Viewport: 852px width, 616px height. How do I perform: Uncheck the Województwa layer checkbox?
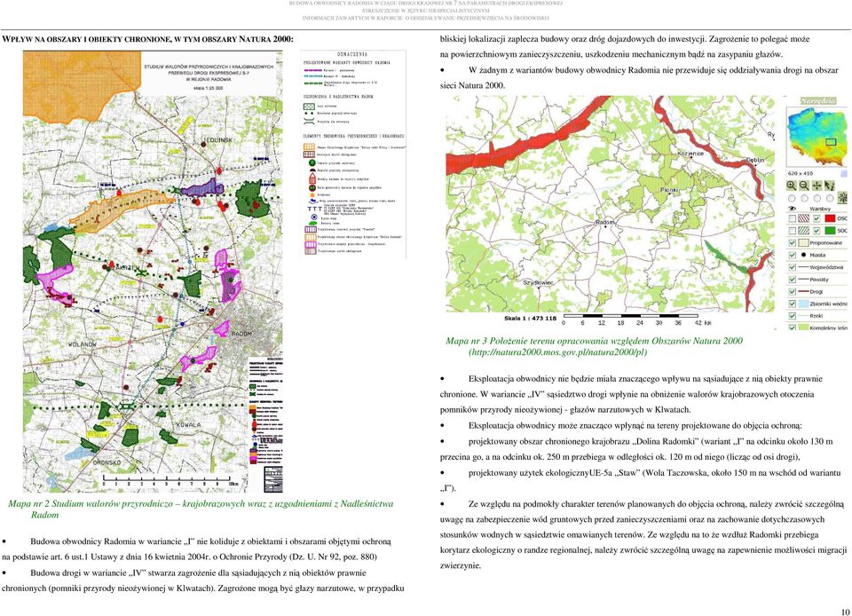tap(793, 267)
